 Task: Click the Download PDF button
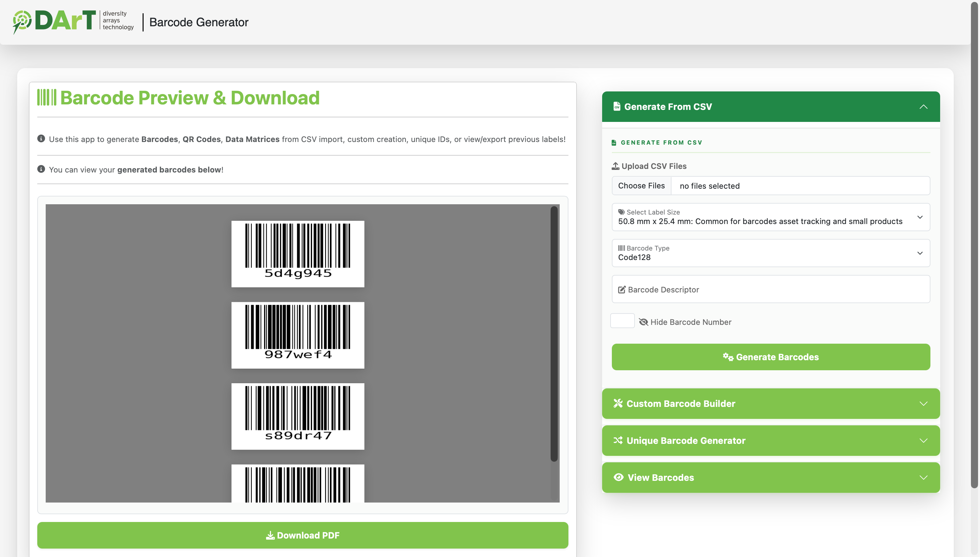pyautogui.click(x=302, y=535)
